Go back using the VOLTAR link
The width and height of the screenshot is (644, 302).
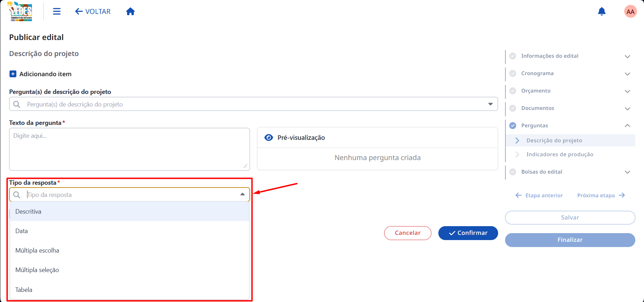point(93,11)
